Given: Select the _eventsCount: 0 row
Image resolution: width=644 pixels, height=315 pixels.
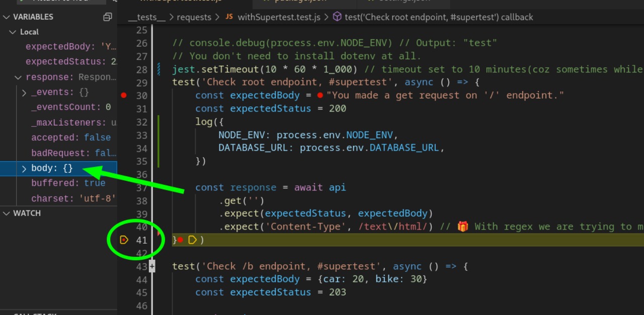Looking at the screenshot, I should point(58,108).
